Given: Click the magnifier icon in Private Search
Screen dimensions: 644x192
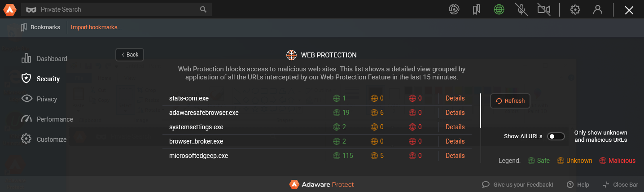Looking at the screenshot, I should pos(203,9).
